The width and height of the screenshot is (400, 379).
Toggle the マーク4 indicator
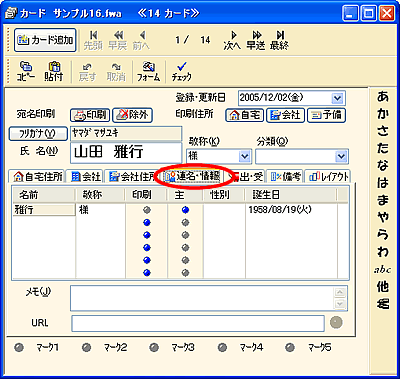click(222, 348)
